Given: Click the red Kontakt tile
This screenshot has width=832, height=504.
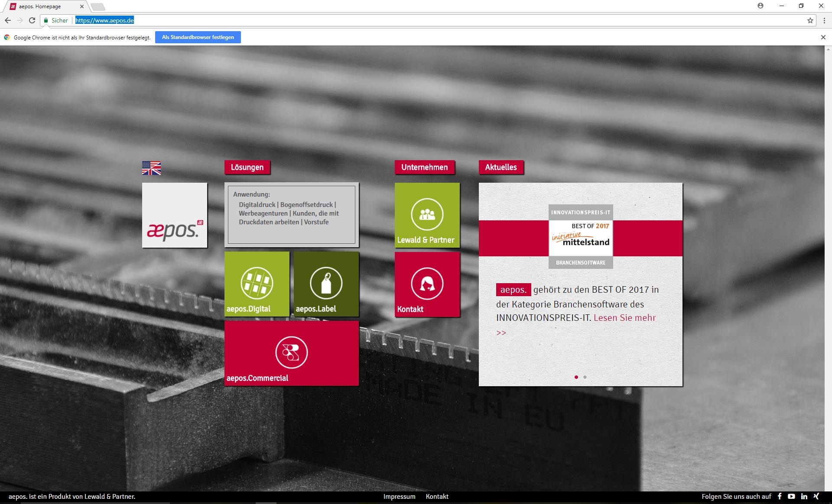Looking at the screenshot, I should 427,284.
